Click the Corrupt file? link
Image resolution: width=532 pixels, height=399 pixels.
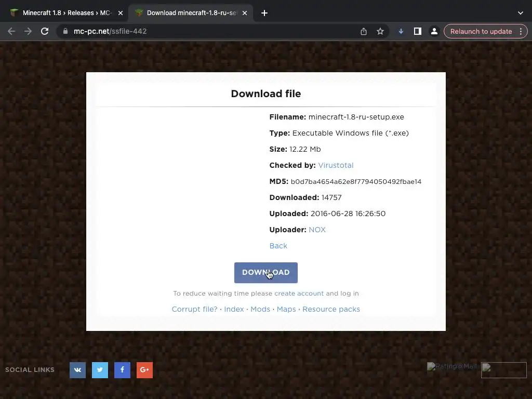194,309
